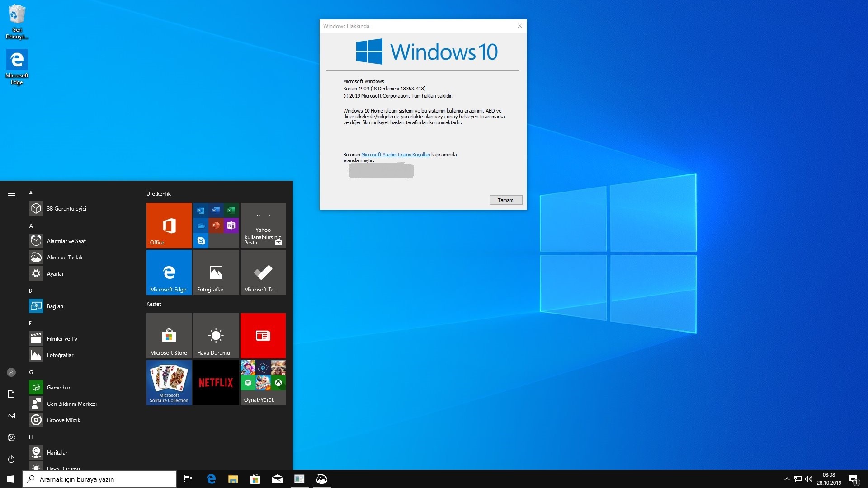The width and height of the screenshot is (868, 488).
Task: Click the Excel icon in Office apps tile
Action: click(x=231, y=210)
